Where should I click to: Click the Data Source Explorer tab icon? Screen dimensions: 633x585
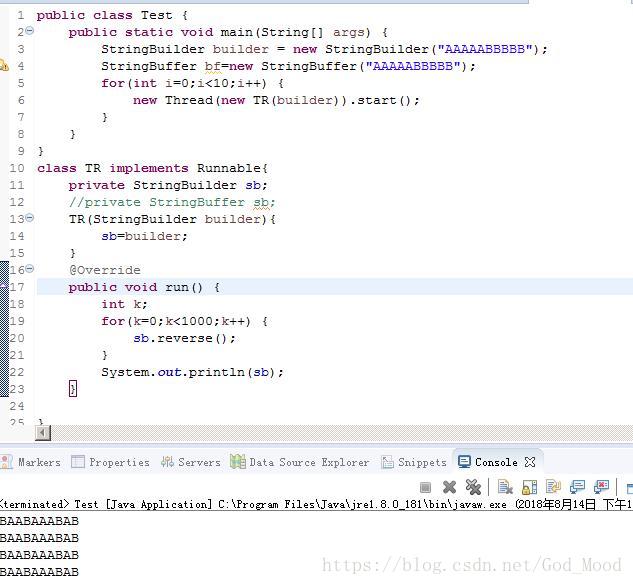click(x=238, y=461)
